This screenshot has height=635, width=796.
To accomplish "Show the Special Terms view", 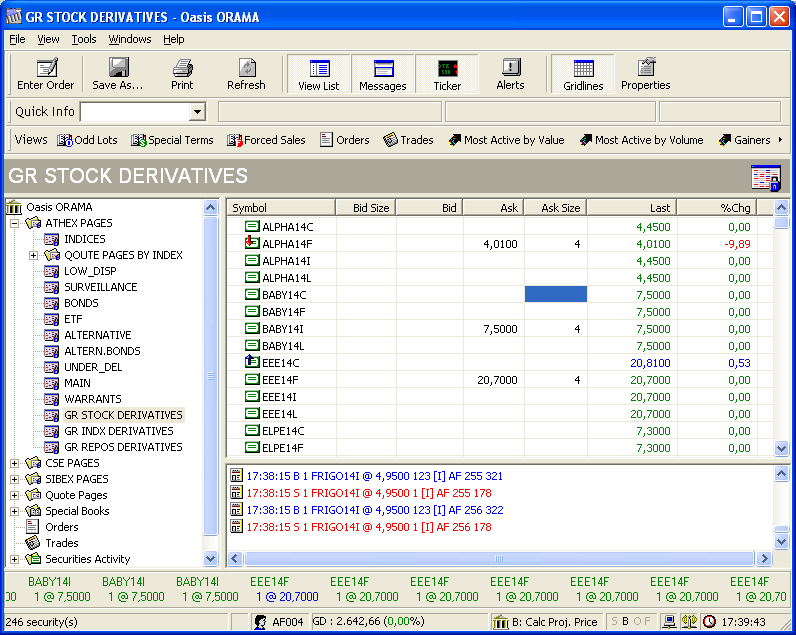I will (x=172, y=140).
